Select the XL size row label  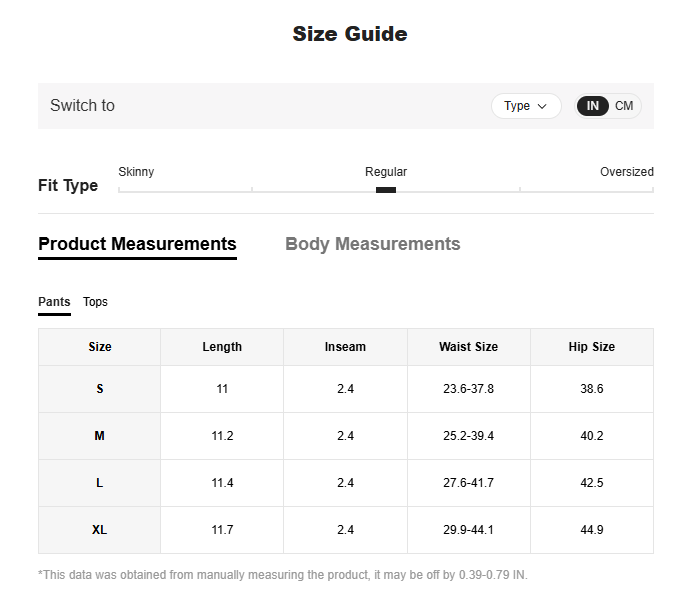[100, 530]
